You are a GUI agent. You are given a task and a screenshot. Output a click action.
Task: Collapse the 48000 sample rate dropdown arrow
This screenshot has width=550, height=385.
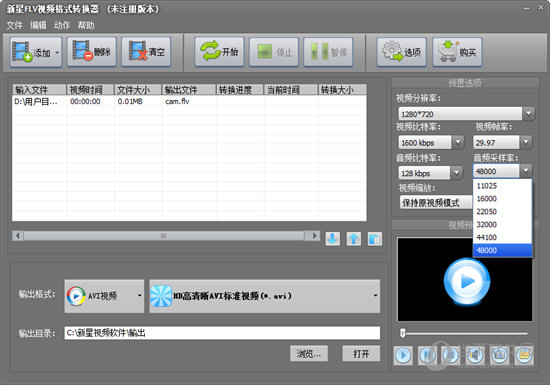pos(525,171)
